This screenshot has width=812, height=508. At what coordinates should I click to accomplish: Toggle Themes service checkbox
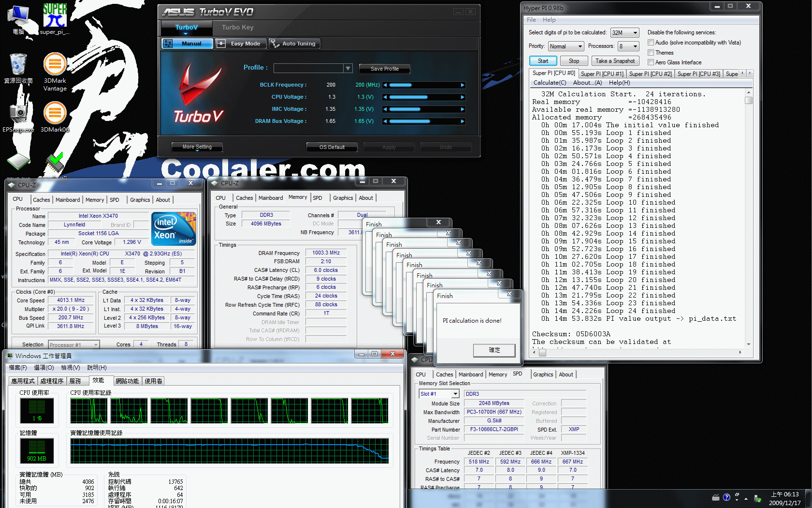651,52
